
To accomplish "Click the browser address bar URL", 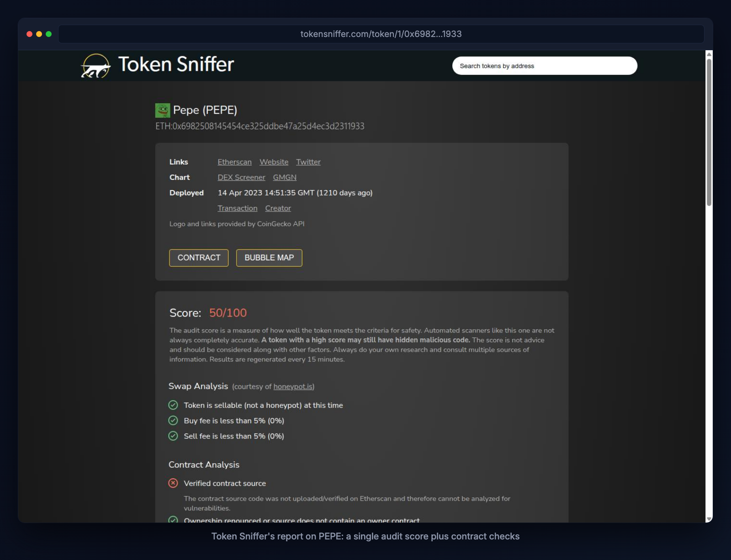I will (381, 34).
